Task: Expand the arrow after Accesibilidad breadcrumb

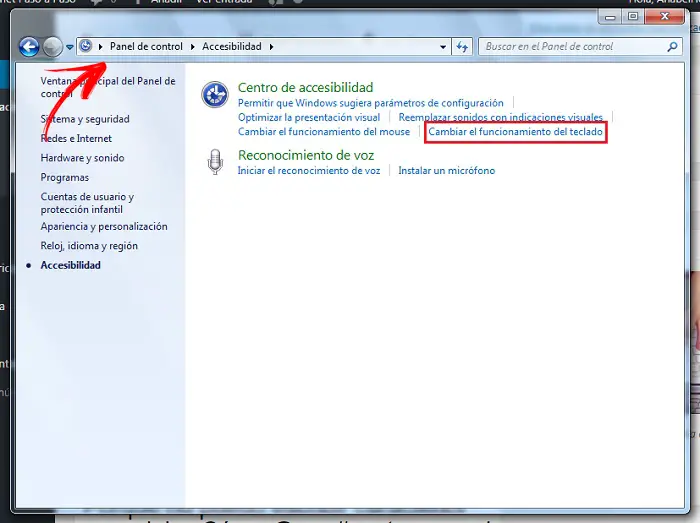Action: click(x=271, y=46)
